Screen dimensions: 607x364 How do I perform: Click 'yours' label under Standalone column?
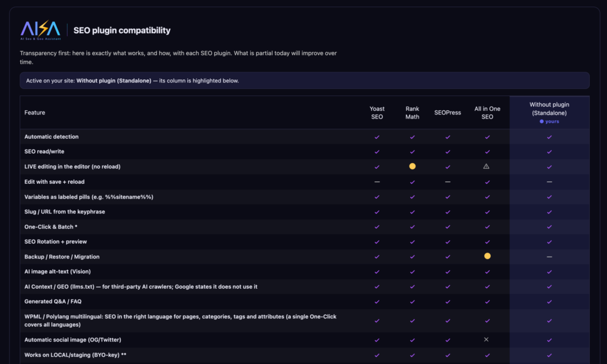(552, 122)
